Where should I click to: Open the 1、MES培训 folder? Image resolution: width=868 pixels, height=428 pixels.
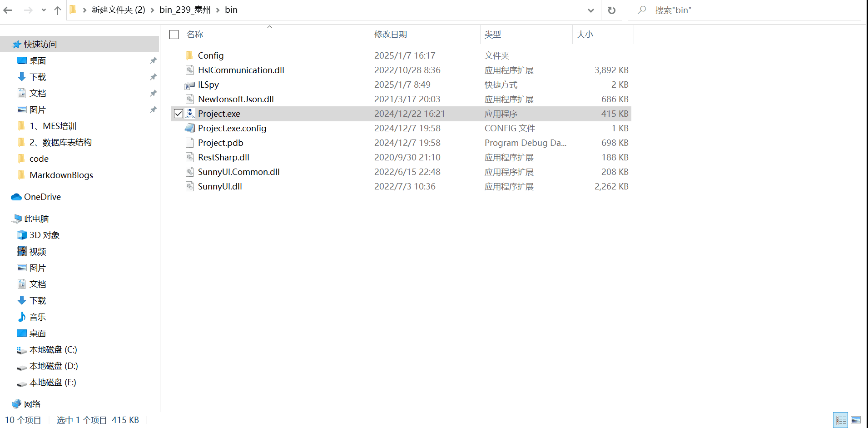point(53,126)
